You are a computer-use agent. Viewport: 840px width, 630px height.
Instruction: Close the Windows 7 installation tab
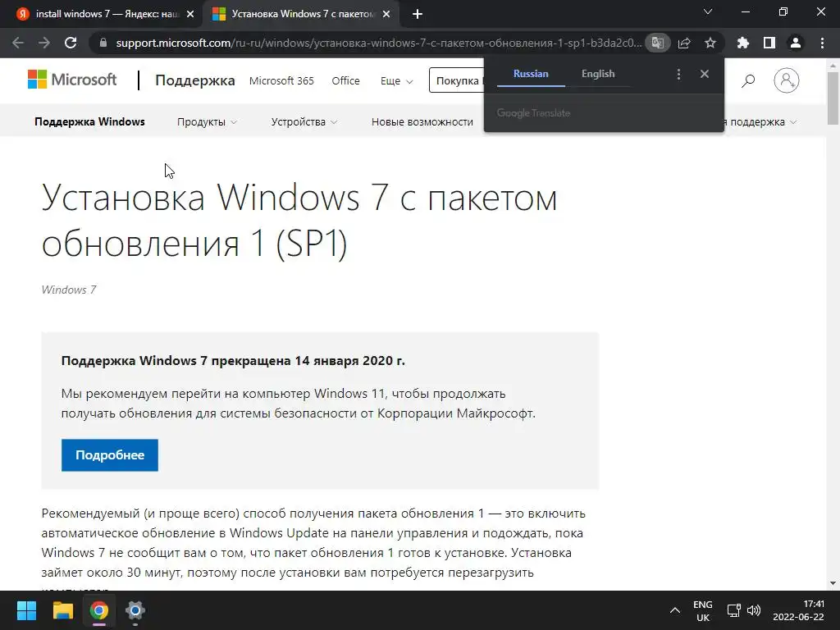[x=386, y=15]
